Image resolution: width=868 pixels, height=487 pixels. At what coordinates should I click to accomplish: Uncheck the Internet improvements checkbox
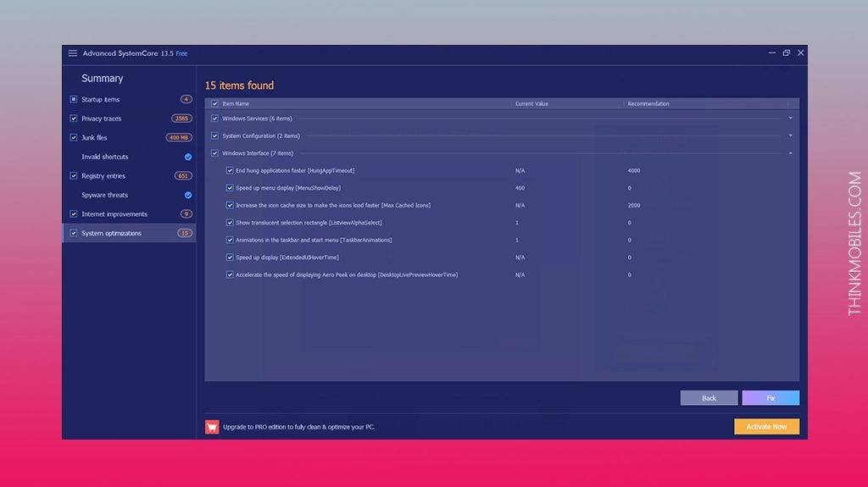point(74,214)
